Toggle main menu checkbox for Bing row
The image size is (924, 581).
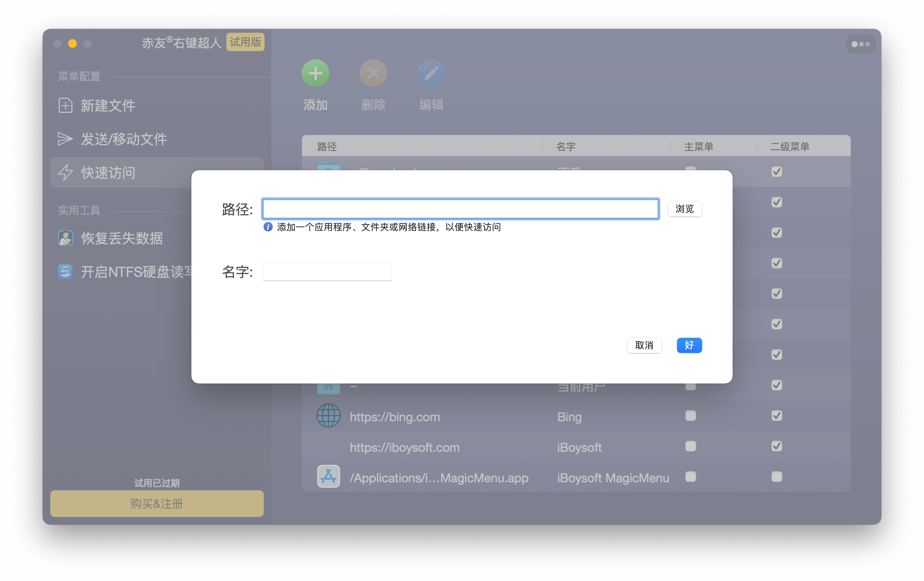coord(690,416)
